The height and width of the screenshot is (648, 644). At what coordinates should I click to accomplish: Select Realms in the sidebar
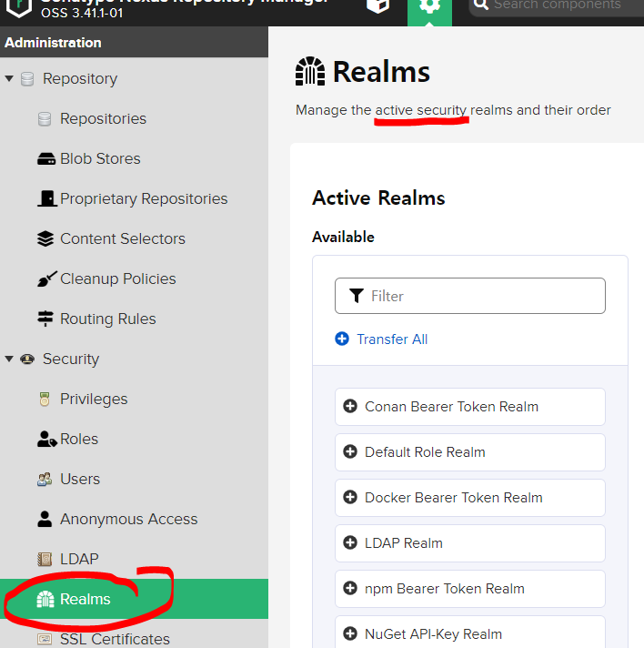point(134,599)
